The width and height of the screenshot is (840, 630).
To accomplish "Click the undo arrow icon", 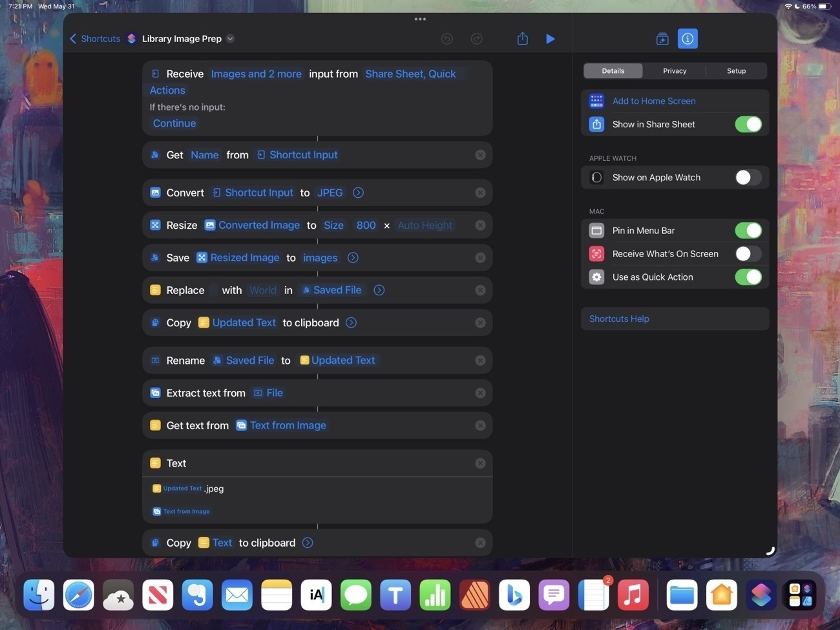I will click(x=446, y=39).
